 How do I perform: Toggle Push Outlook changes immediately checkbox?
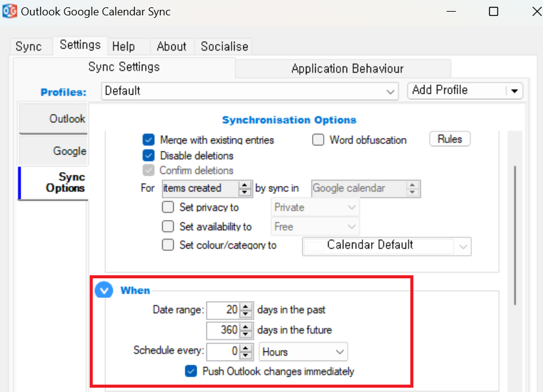(x=191, y=371)
